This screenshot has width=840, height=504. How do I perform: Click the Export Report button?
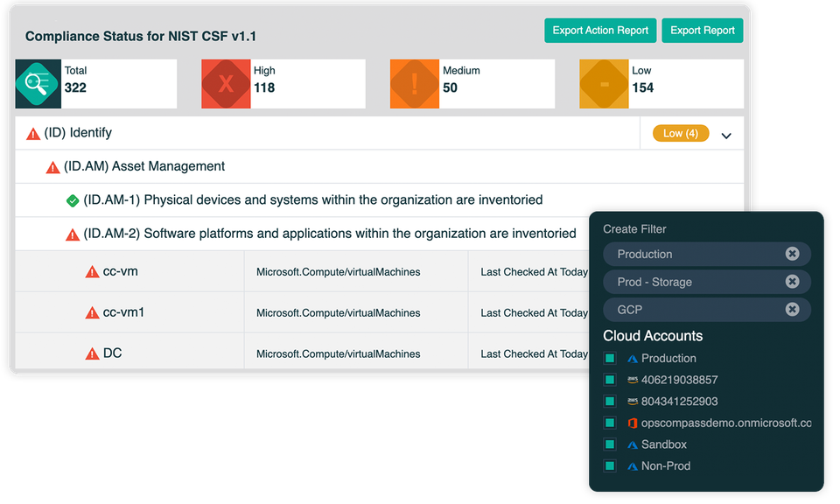[x=703, y=31]
